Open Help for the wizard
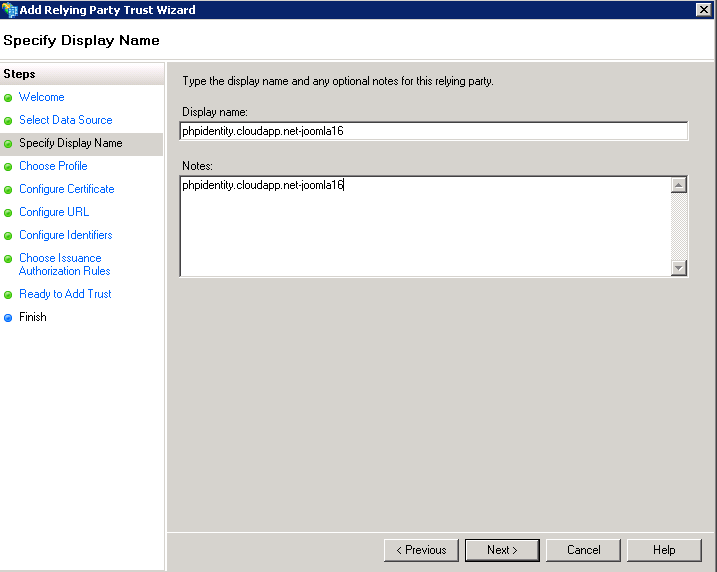Image resolution: width=717 pixels, height=572 pixels. tap(664, 550)
